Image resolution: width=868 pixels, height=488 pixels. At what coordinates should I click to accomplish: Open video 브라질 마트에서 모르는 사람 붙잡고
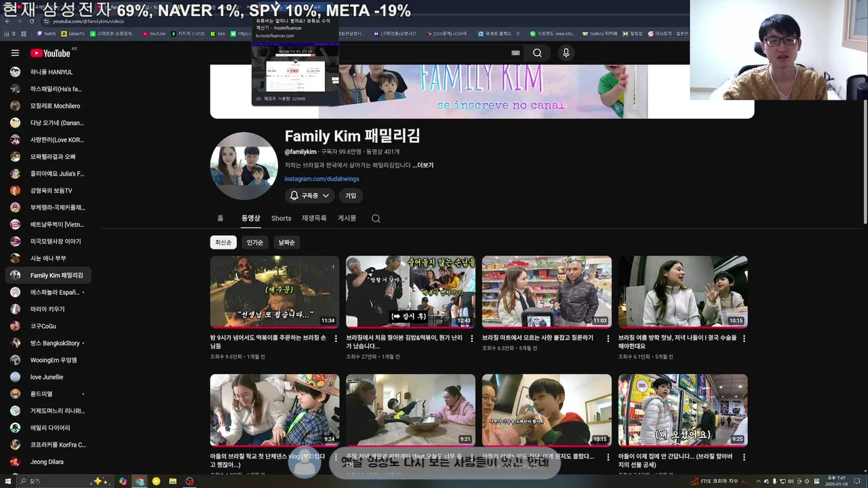coord(538,337)
